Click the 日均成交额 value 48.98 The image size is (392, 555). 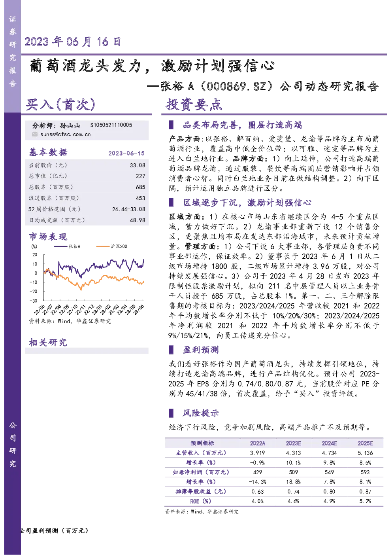coord(138,220)
